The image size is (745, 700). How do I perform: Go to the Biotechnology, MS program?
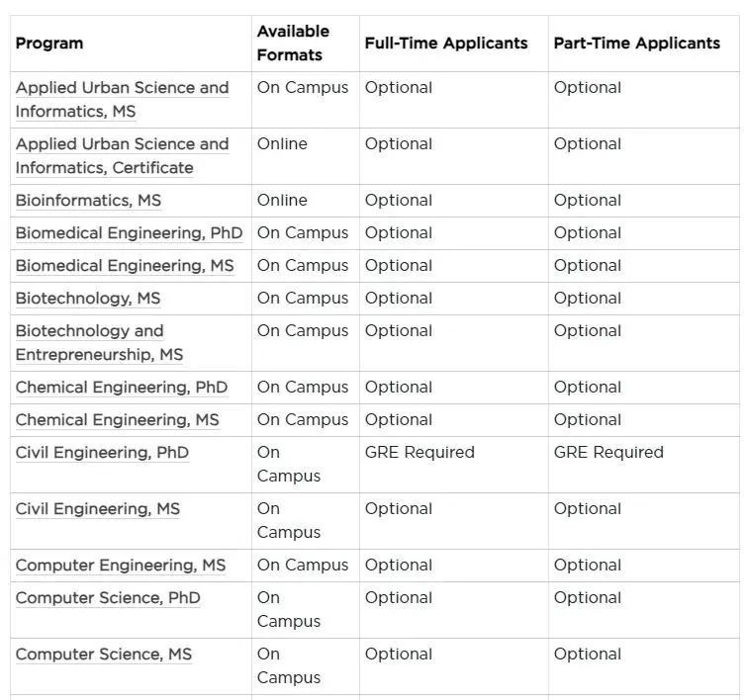(x=88, y=299)
